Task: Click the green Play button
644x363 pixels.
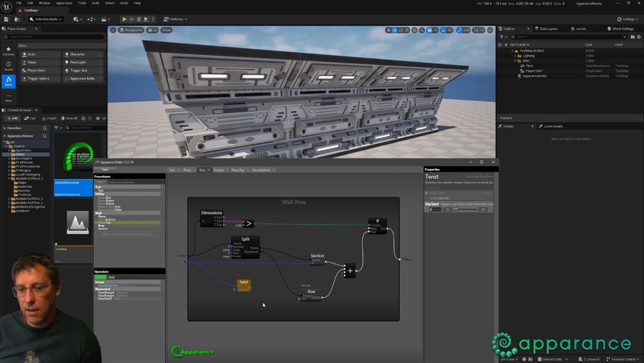Action: [x=124, y=19]
